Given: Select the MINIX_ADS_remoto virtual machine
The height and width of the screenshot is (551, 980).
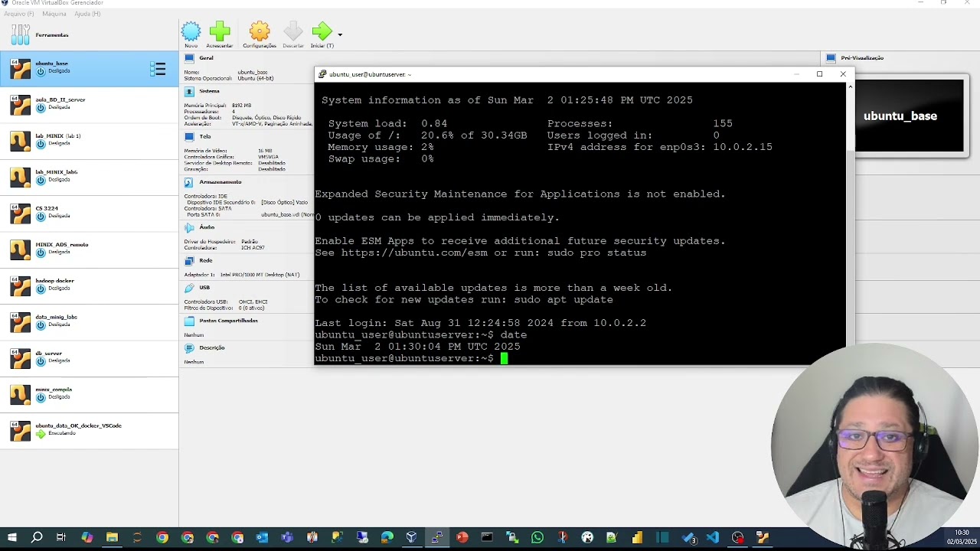Looking at the screenshot, I should click(x=89, y=249).
